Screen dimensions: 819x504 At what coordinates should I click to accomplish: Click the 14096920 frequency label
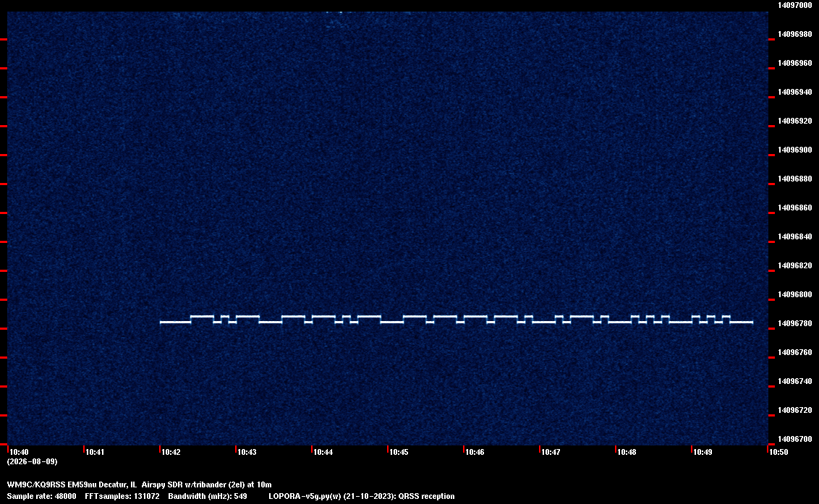794,121
